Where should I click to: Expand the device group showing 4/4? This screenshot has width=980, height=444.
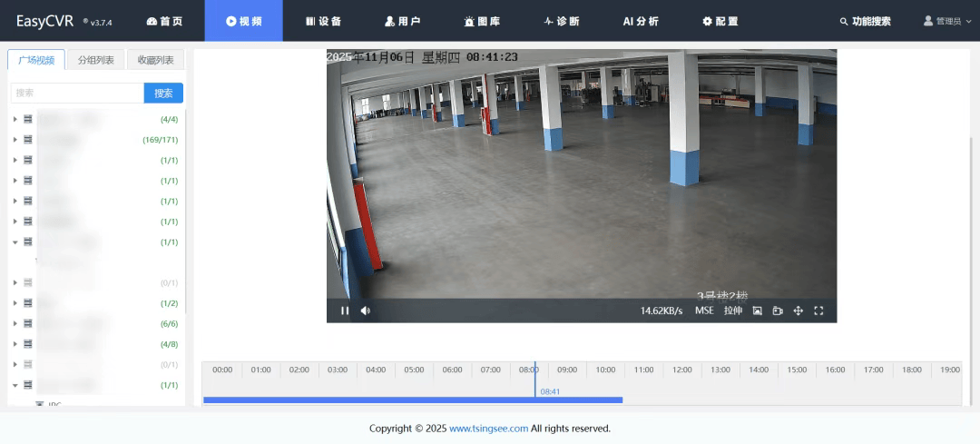tap(15, 119)
